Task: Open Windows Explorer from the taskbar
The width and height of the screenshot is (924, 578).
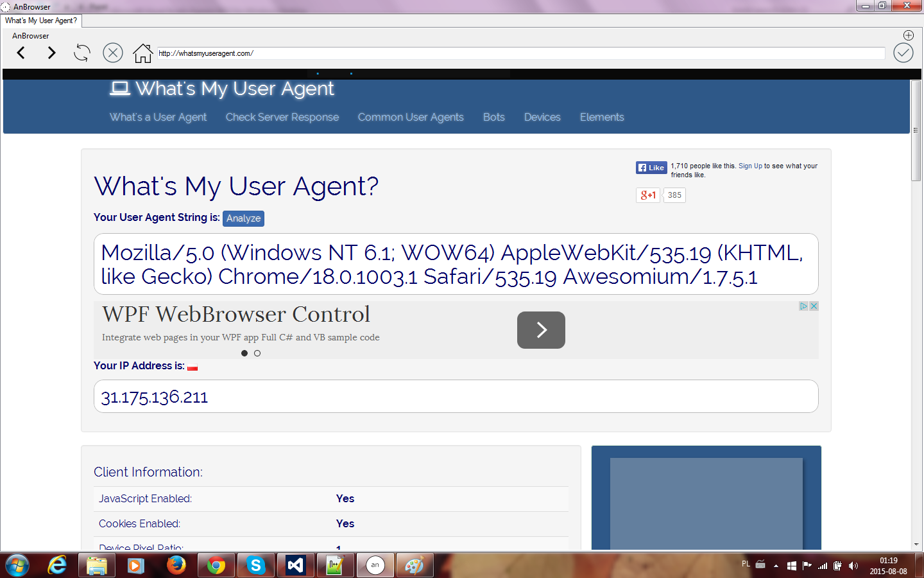Action: (96, 565)
